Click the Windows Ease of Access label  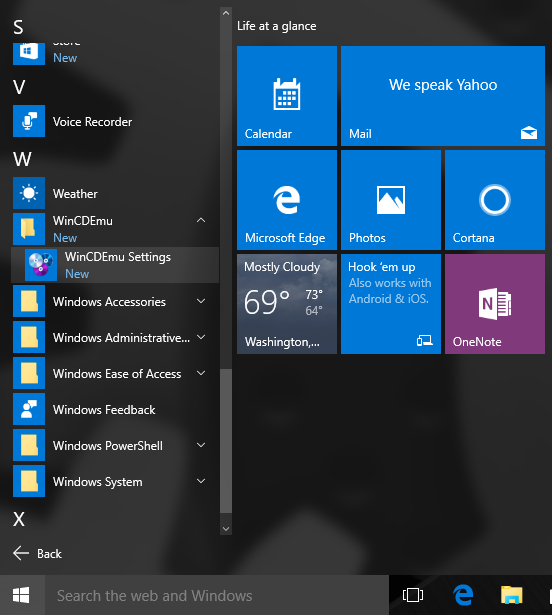point(117,374)
